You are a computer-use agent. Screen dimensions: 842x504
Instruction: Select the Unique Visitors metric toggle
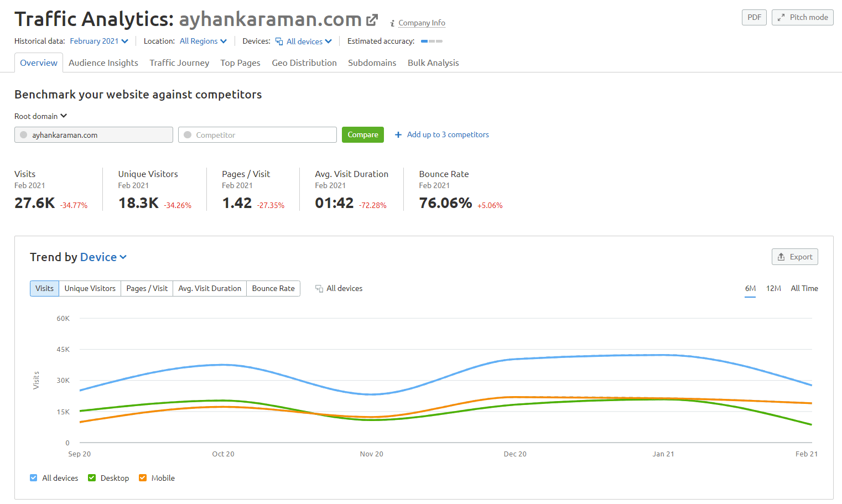(x=90, y=289)
